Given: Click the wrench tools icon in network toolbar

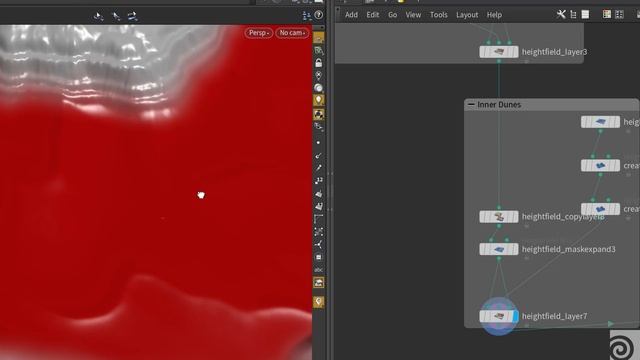Looking at the screenshot, I should [561, 14].
